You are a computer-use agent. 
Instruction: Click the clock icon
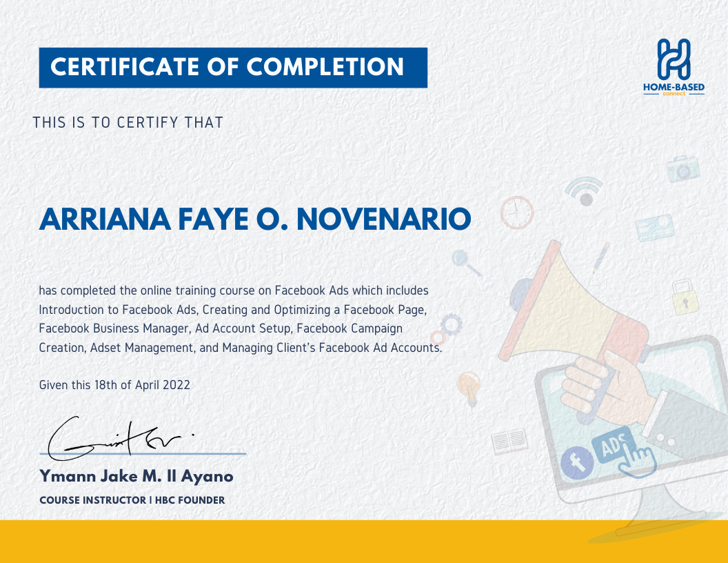(517, 213)
